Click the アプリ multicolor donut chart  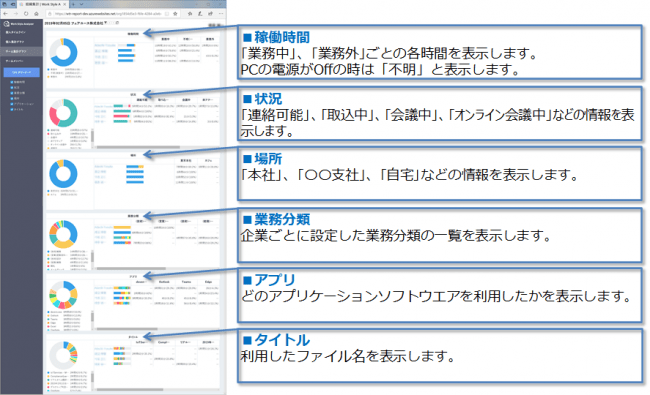63,295
